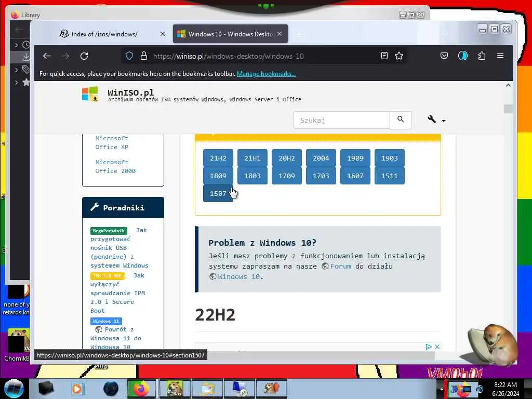Open the media player taskbar icon

coord(77,389)
